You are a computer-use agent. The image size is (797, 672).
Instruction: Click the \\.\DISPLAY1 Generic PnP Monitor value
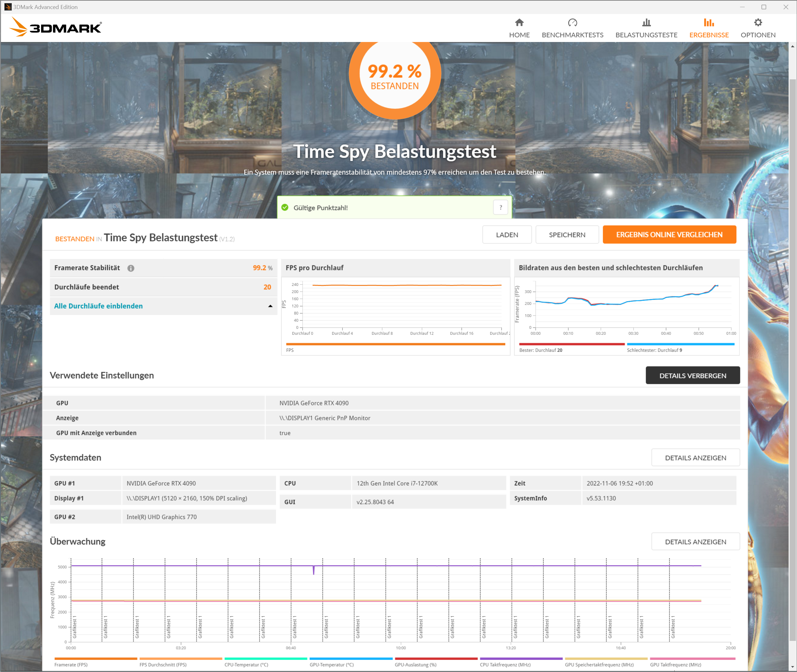click(x=325, y=418)
